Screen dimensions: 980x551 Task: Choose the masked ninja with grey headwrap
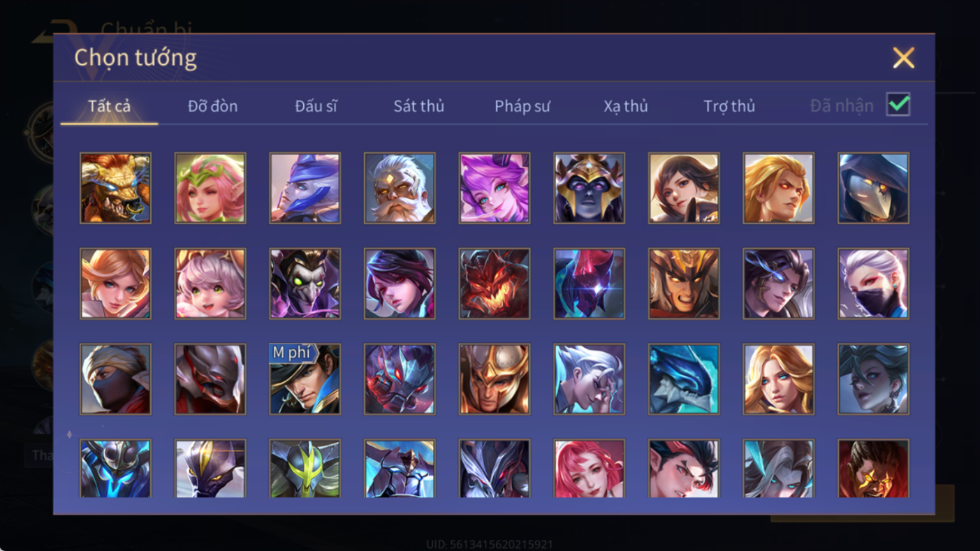(115, 379)
